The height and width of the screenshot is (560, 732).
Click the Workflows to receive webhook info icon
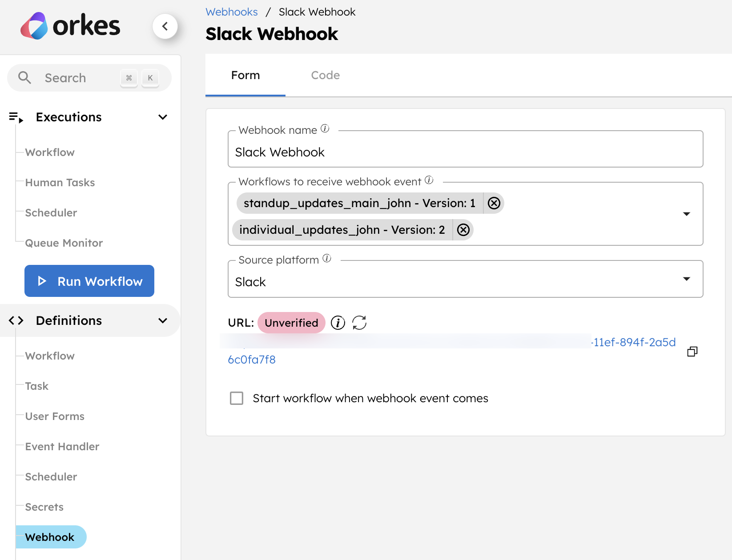429,180
